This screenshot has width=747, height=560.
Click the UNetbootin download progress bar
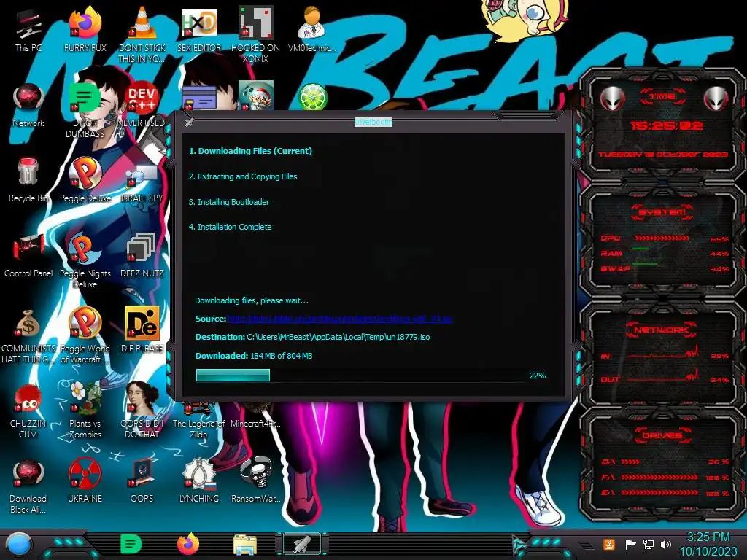360,376
